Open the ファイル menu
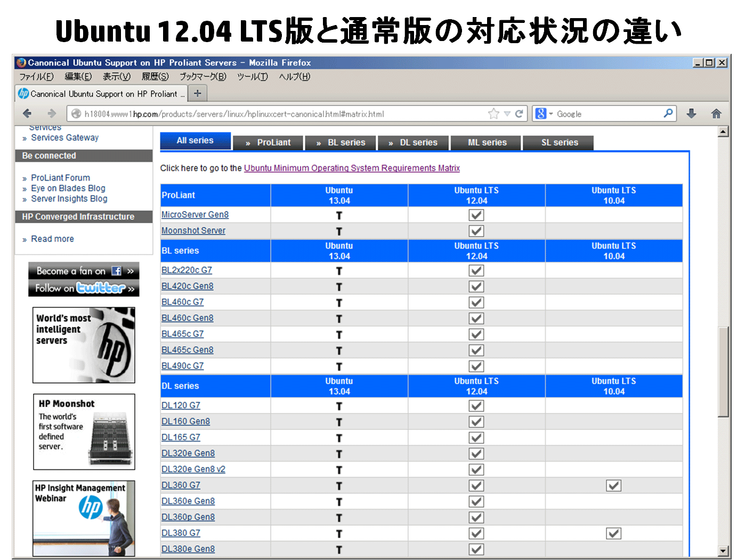737x560 pixels. click(36, 77)
